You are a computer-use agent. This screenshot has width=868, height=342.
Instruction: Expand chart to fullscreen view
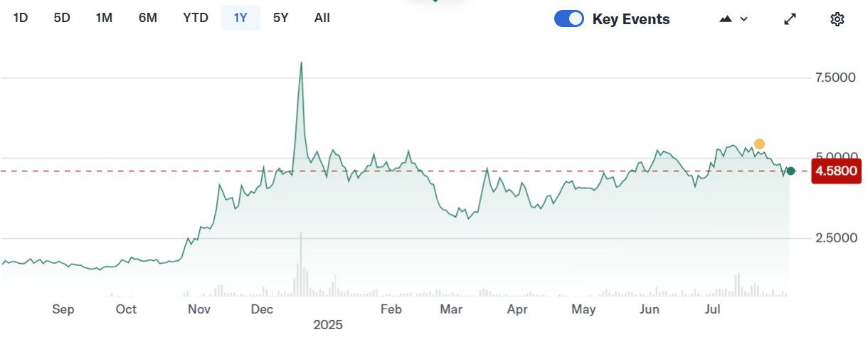790,19
